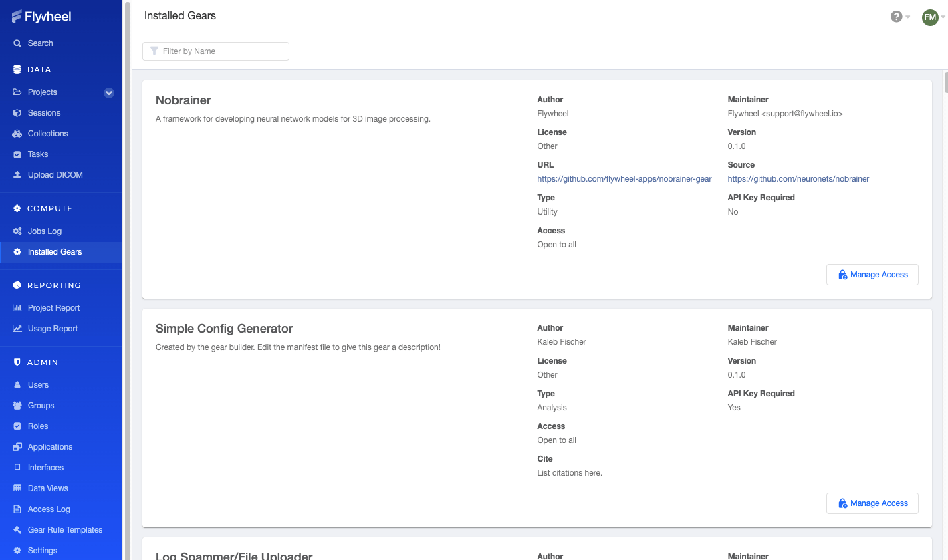Click the Jobs Log gears icon

point(17,231)
